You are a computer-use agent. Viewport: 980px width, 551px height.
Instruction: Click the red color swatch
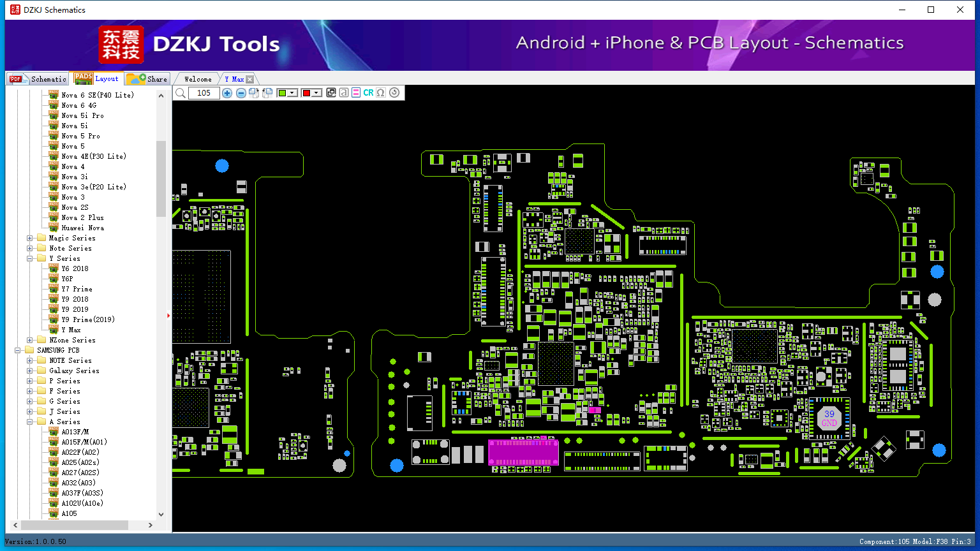pyautogui.click(x=306, y=93)
